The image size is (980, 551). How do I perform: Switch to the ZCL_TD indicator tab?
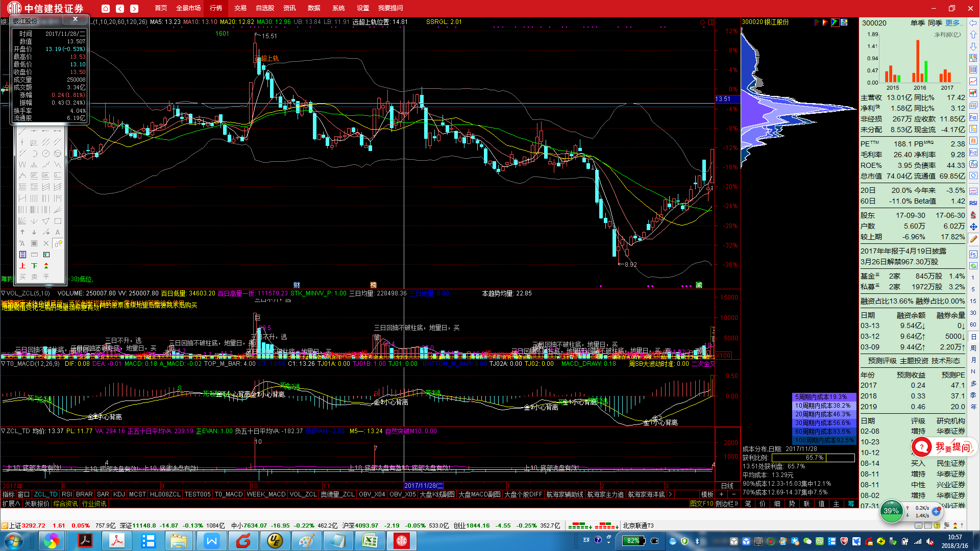(46, 494)
